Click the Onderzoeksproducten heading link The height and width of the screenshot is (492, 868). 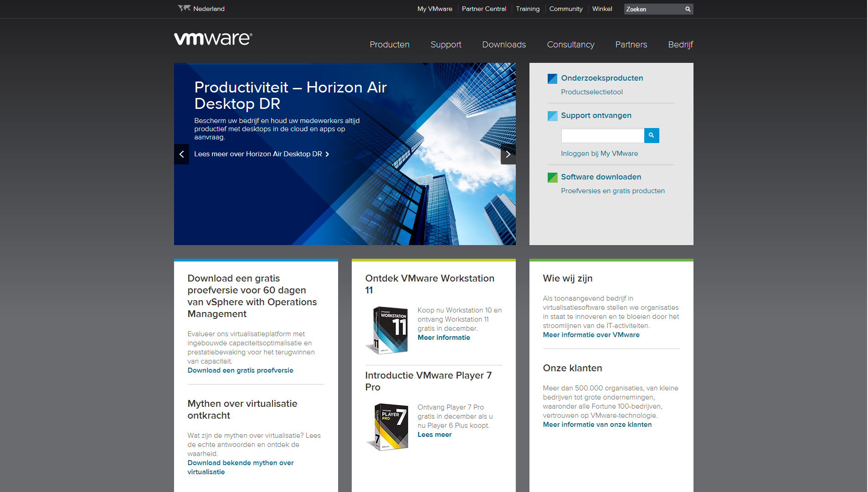coord(602,78)
